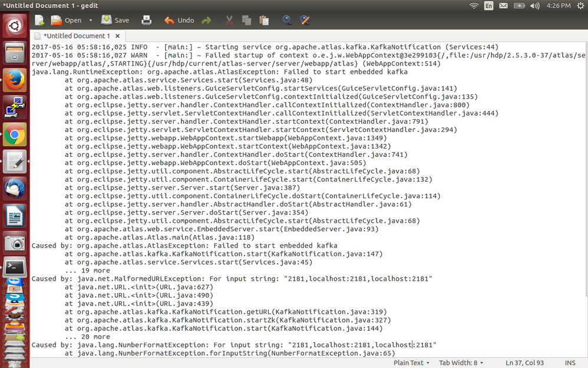
Task: Open the Tab Width dropdown
Action: pyautogui.click(x=461, y=363)
